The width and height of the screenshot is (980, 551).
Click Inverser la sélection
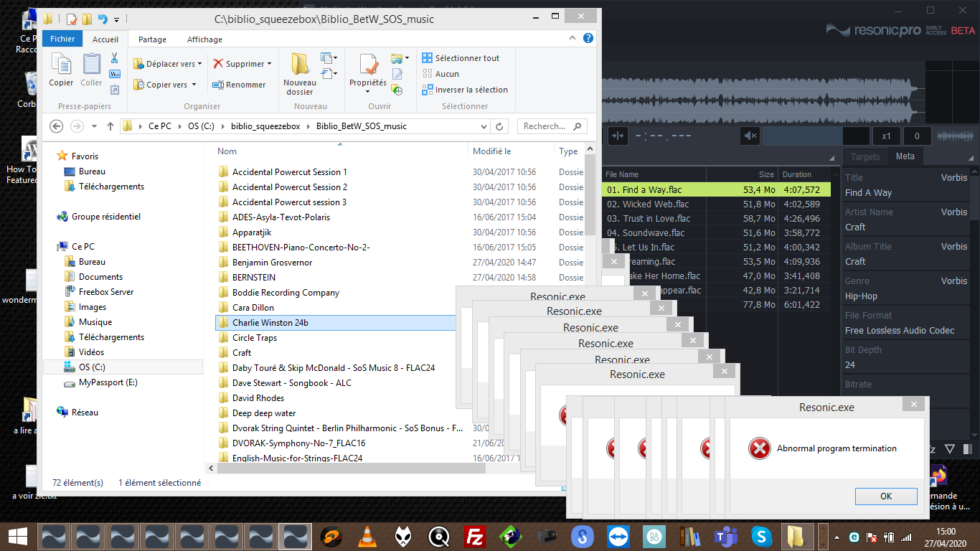[x=471, y=90]
